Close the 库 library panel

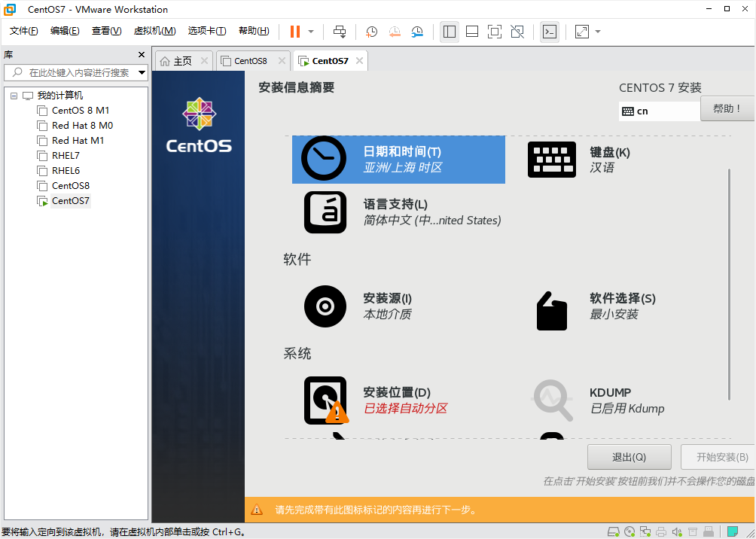142,54
